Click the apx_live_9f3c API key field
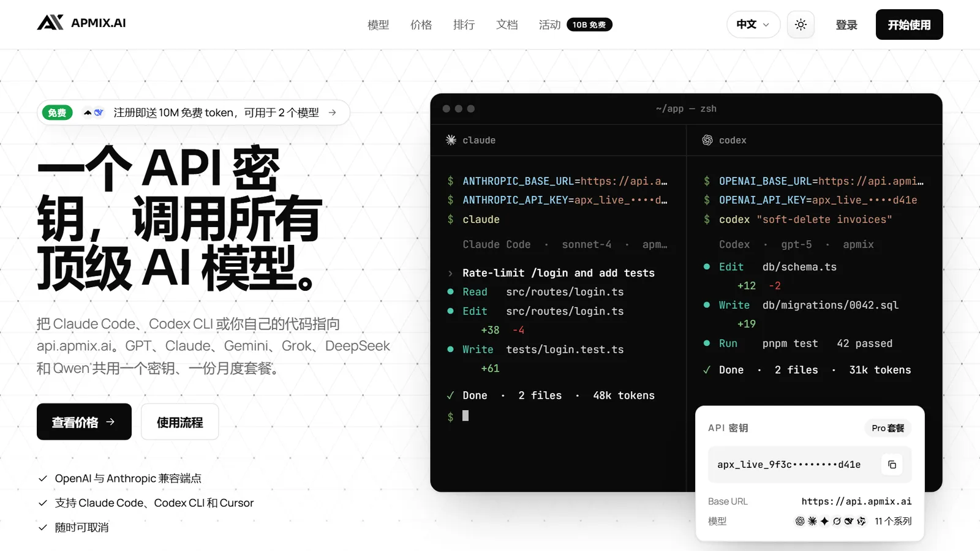980x551 pixels. [x=810, y=465]
